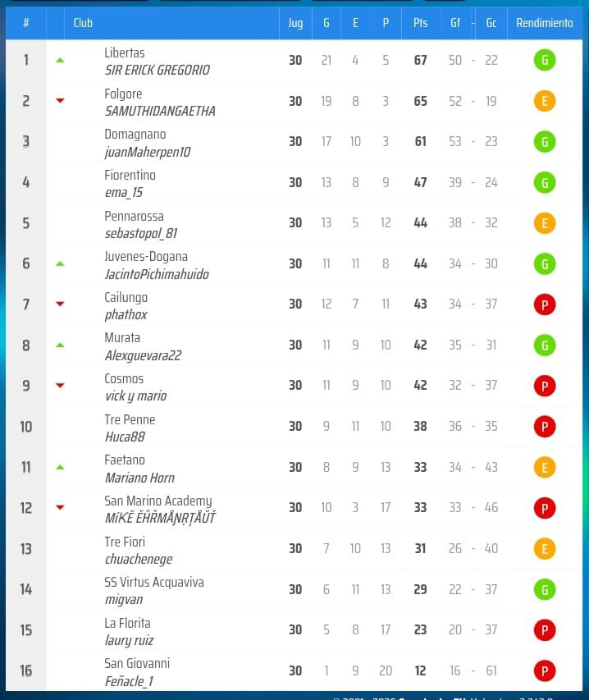Click the green up arrow beside Libertas
The image size is (589, 700).
tap(59, 60)
